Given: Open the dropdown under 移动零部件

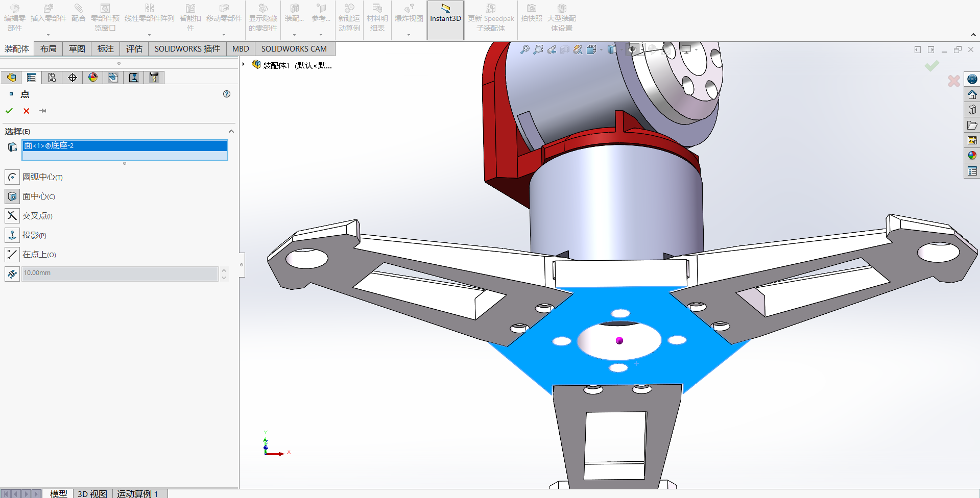Looking at the screenshot, I should 224,35.
